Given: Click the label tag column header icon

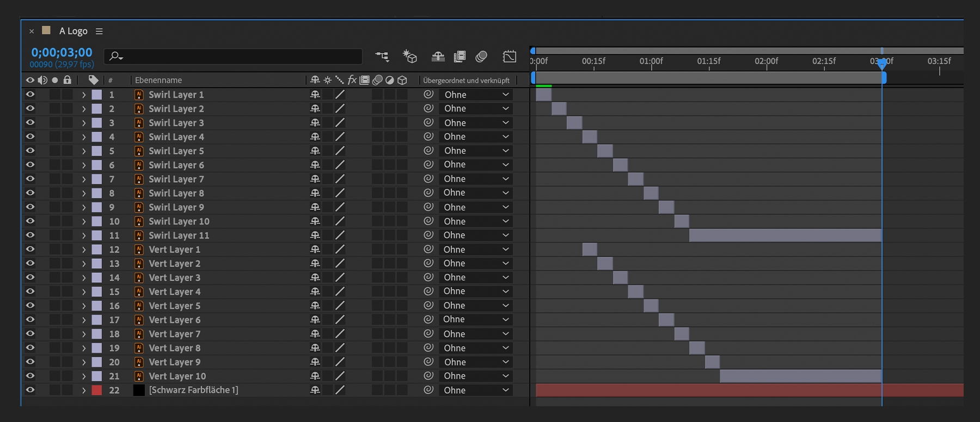Looking at the screenshot, I should pos(94,80).
